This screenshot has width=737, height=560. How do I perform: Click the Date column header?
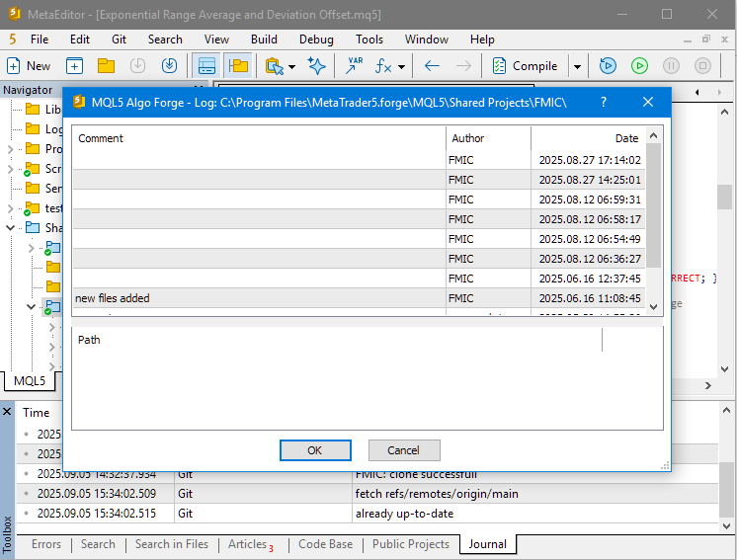click(588, 138)
